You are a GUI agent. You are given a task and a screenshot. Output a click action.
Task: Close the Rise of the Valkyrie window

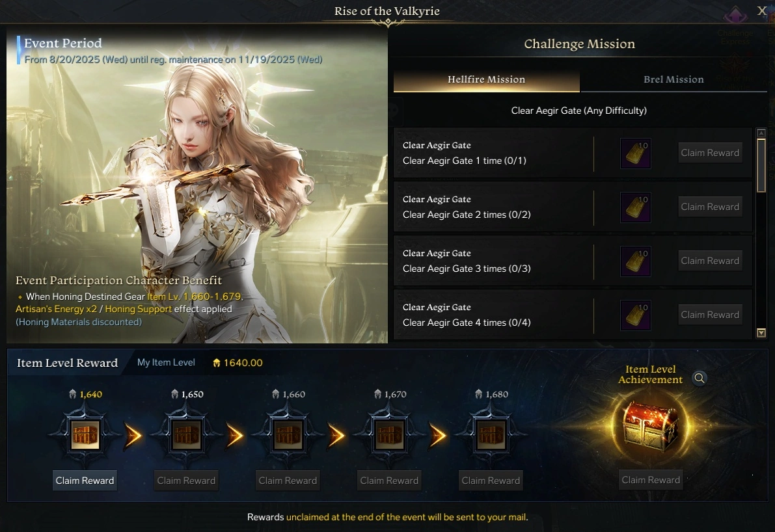point(761,11)
